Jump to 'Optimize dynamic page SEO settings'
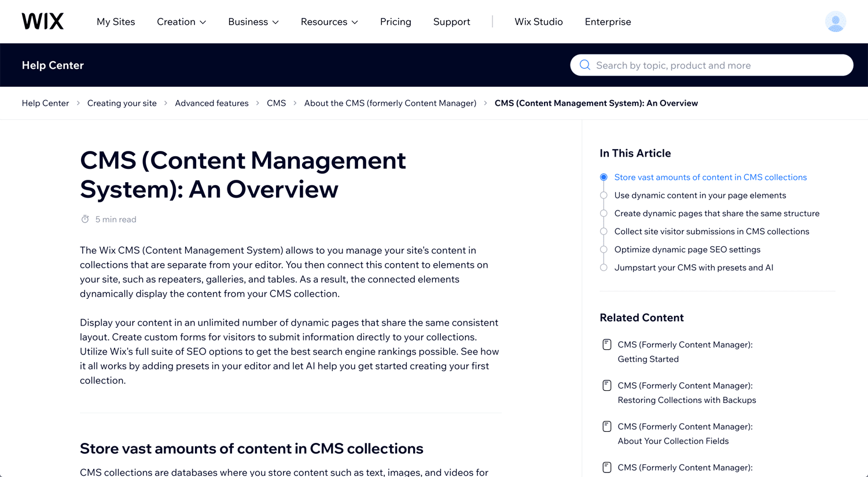The height and width of the screenshot is (477, 868). (x=687, y=249)
